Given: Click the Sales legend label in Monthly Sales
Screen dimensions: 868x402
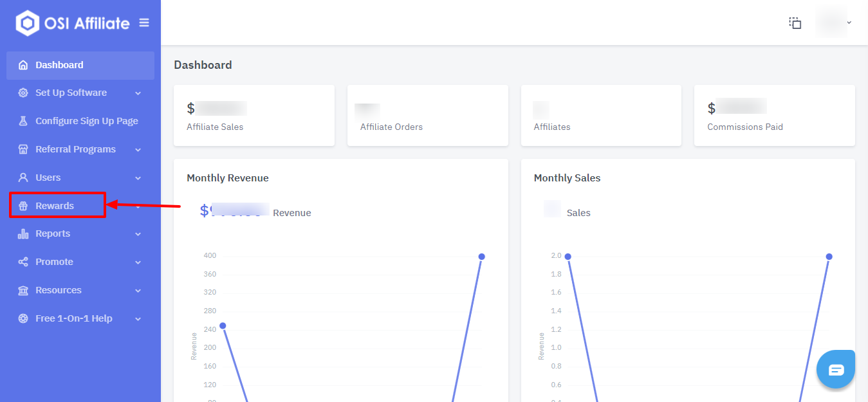Looking at the screenshot, I should [x=578, y=213].
